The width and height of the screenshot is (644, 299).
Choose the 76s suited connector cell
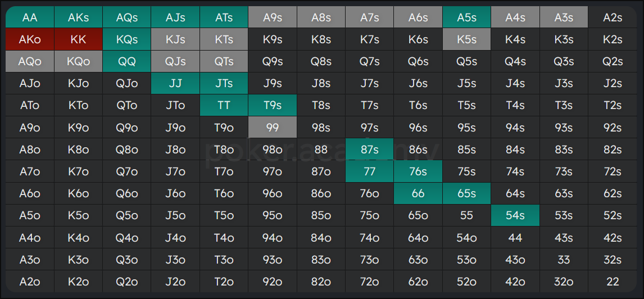(418, 171)
